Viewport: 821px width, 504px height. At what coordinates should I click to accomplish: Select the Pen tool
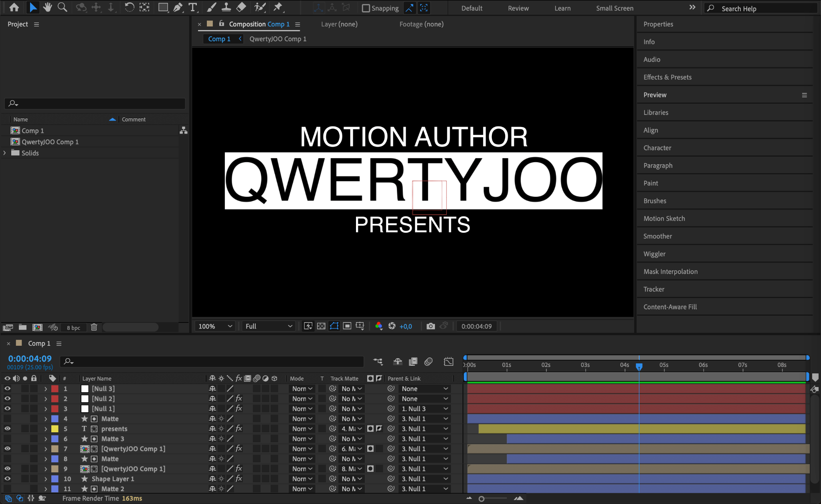178,7
